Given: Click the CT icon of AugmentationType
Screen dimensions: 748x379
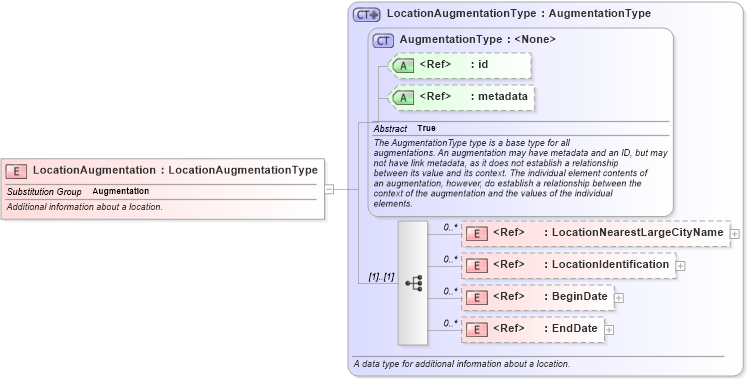Looking at the screenshot, I should click(383, 41).
